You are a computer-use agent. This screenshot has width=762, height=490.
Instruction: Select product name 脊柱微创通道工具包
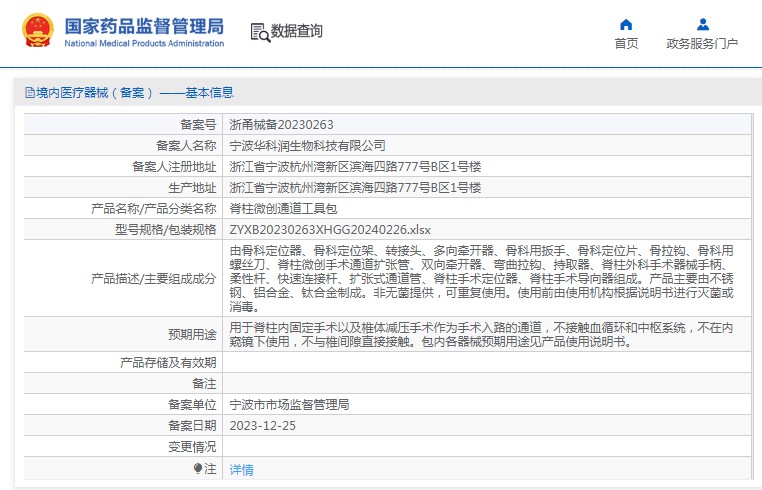[x=283, y=209]
